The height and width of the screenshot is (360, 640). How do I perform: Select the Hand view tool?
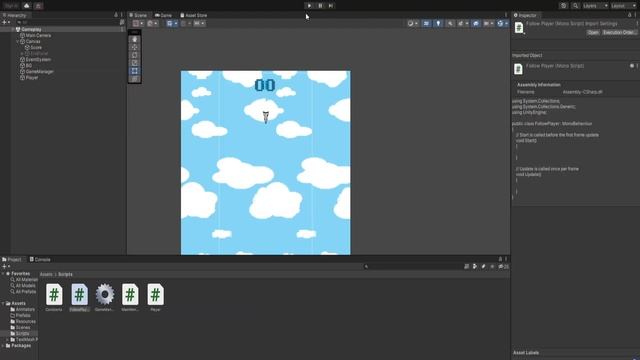pos(135,40)
